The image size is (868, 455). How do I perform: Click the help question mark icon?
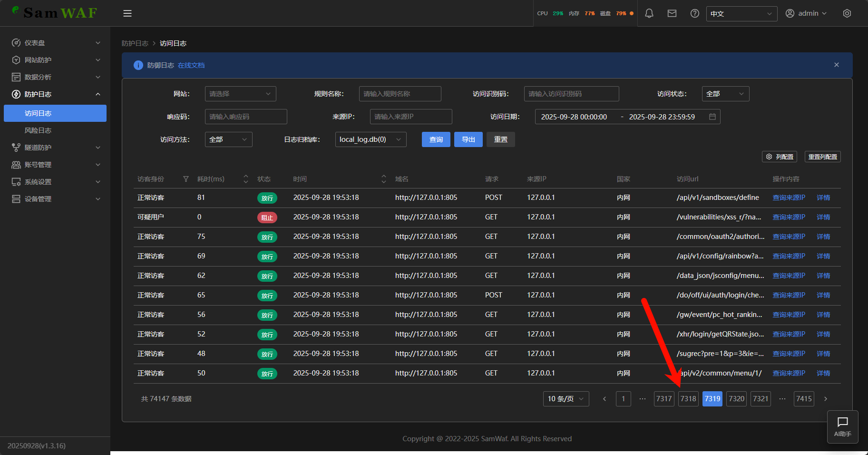point(694,13)
